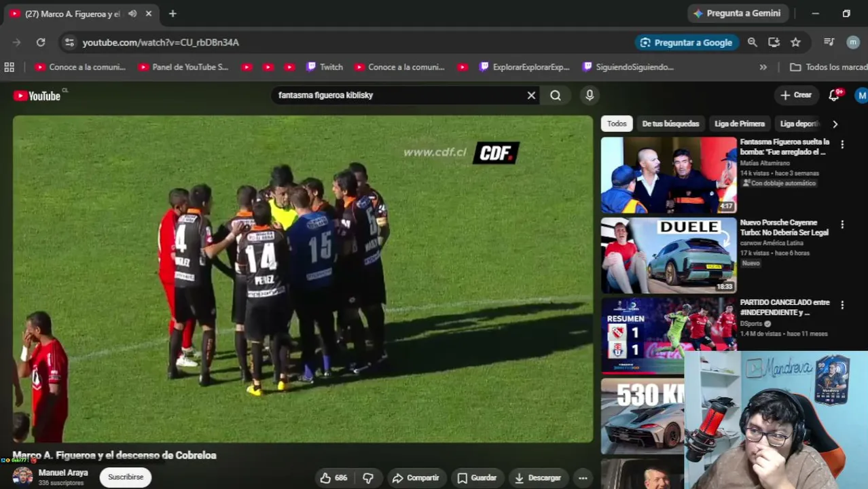Viewport: 868px width, 489px height.
Task: Open the 530 KM video thumbnail
Action: point(642,416)
